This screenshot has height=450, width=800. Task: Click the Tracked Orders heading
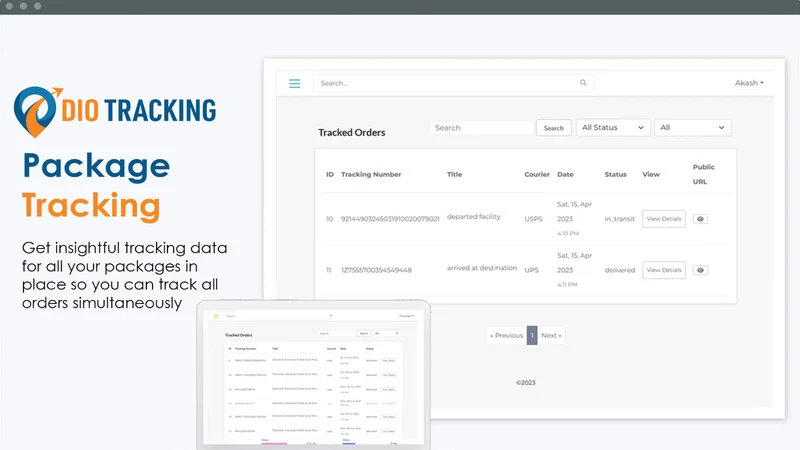pyautogui.click(x=352, y=133)
